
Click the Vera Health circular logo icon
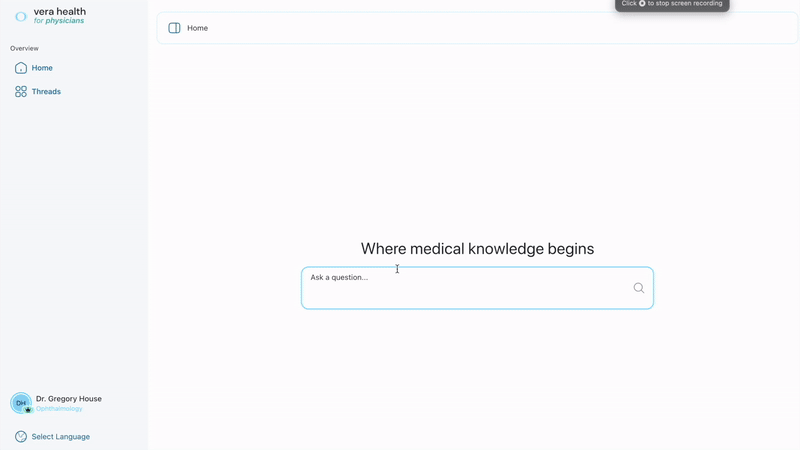[21, 16]
